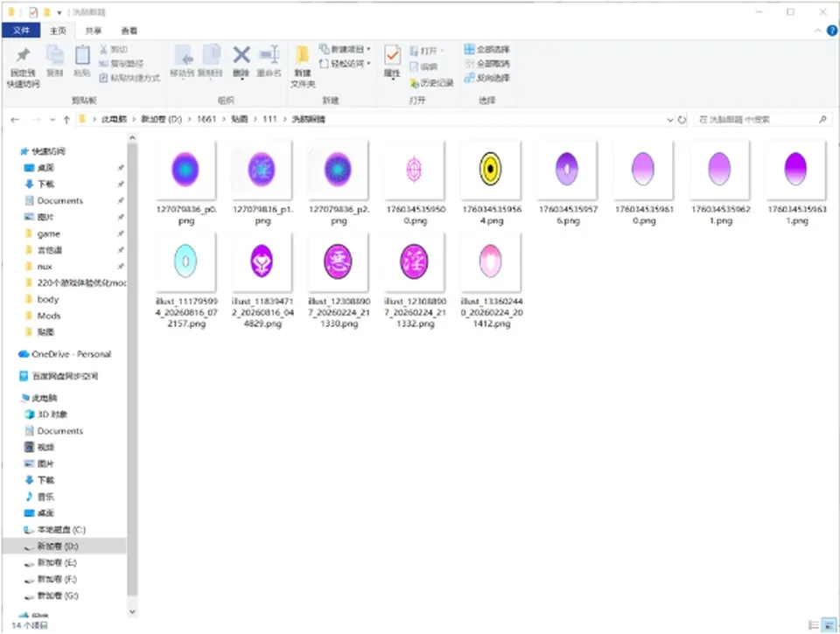Click the Paste clipboard icon
The height and width of the screenshot is (634, 840).
(82, 55)
